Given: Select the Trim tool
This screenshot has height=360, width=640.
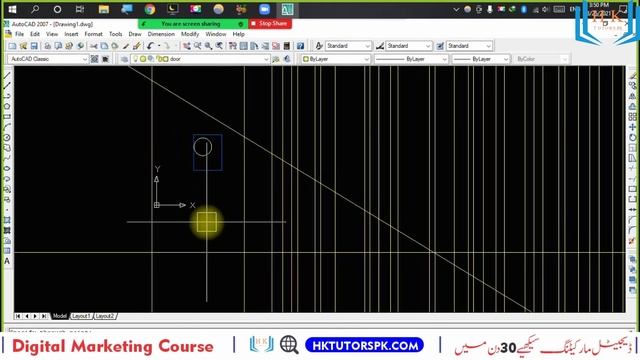Looking at the screenshot, I should point(633,168).
